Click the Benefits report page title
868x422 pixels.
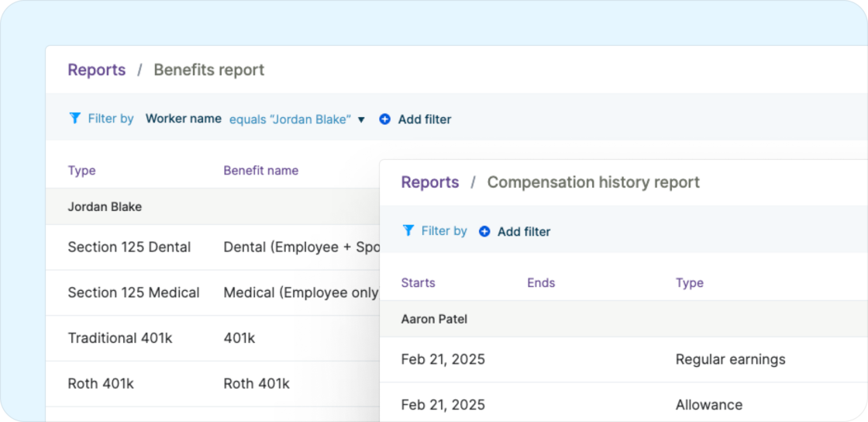tap(209, 70)
